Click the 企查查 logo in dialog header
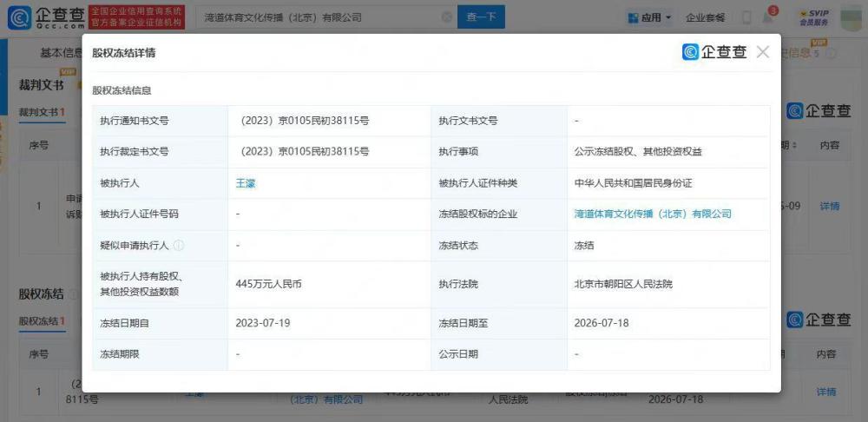 [x=714, y=52]
